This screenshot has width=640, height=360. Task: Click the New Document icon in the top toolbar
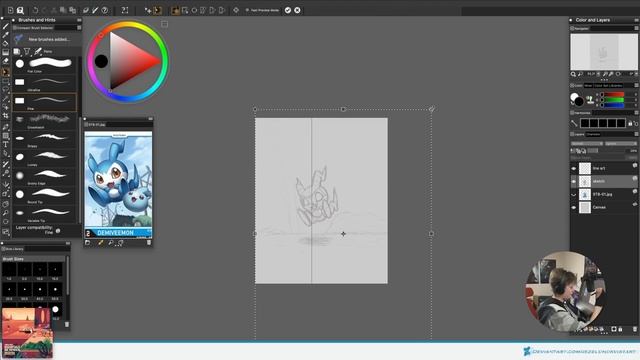tap(11, 10)
